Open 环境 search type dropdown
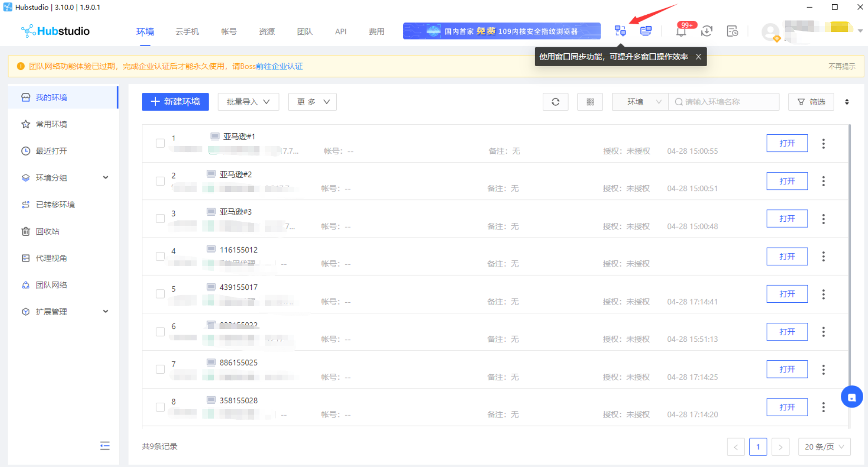 (640, 102)
